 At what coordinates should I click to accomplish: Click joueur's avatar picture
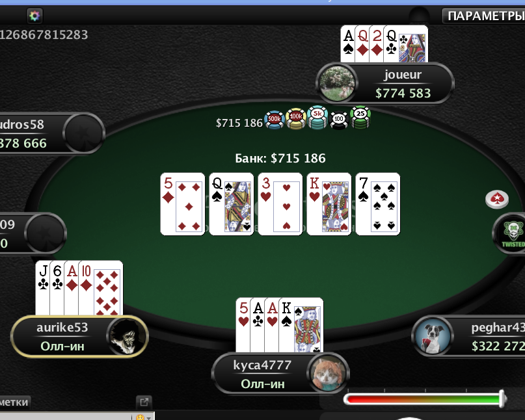click(337, 83)
